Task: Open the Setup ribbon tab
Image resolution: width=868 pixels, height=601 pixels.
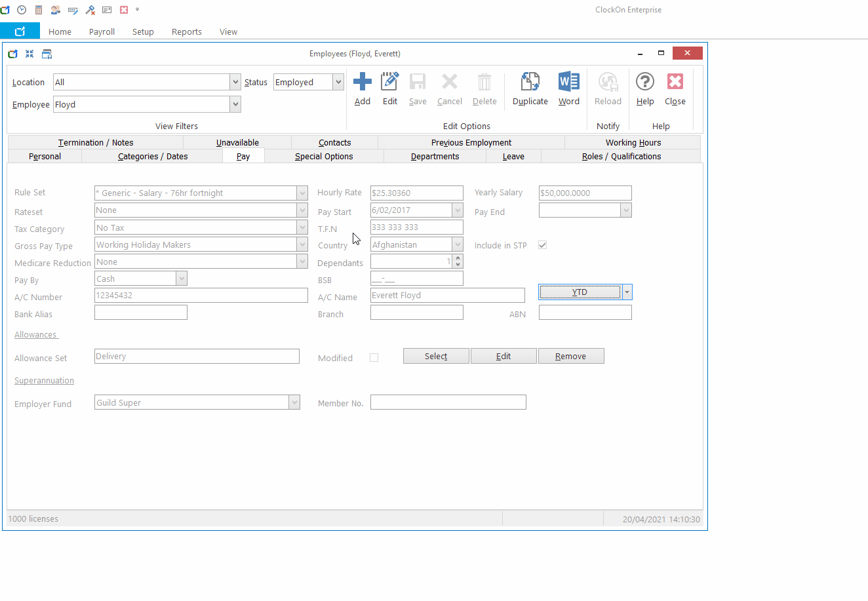Action: [143, 31]
